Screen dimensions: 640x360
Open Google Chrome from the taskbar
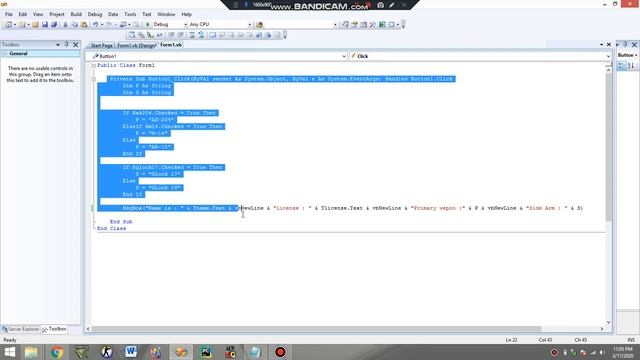(x=57, y=352)
